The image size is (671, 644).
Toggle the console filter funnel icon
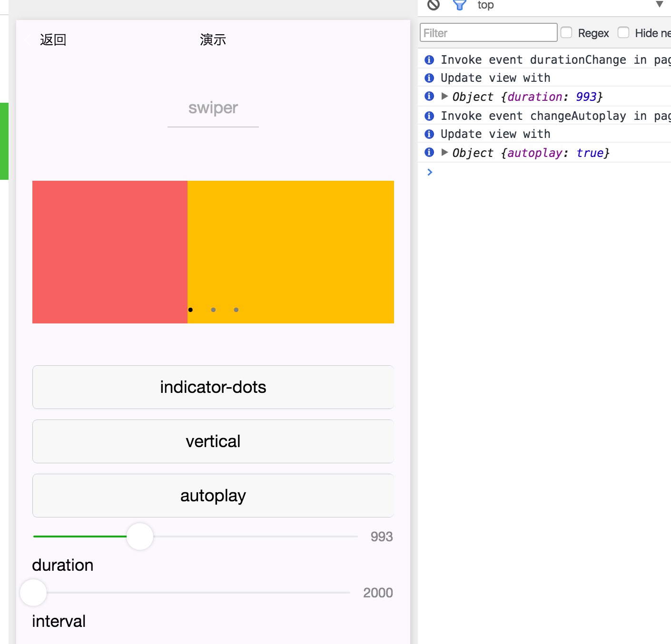(x=459, y=5)
